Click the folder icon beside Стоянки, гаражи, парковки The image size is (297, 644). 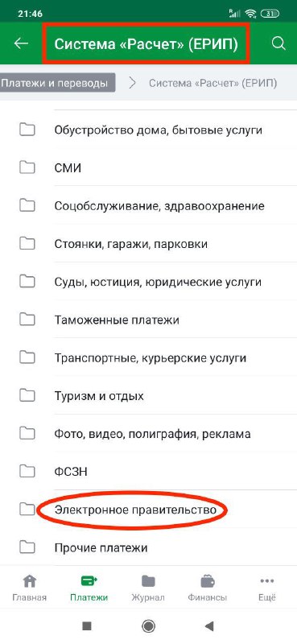[x=27, y=244]
